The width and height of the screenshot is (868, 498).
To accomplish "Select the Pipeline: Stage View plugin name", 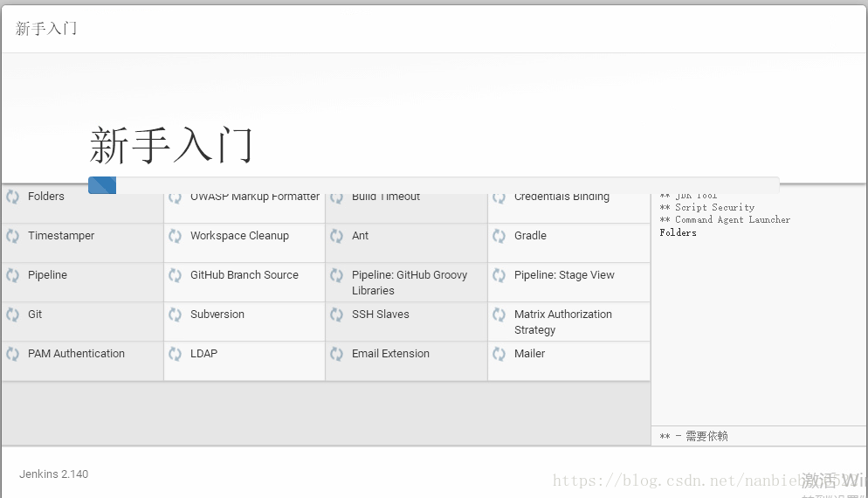I will point(564,275).
